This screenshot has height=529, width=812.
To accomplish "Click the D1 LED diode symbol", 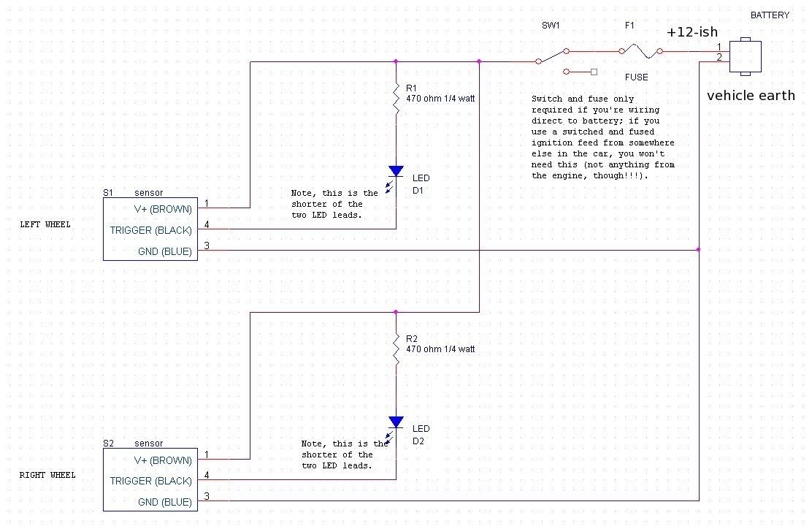I will (x=396, y=172).
